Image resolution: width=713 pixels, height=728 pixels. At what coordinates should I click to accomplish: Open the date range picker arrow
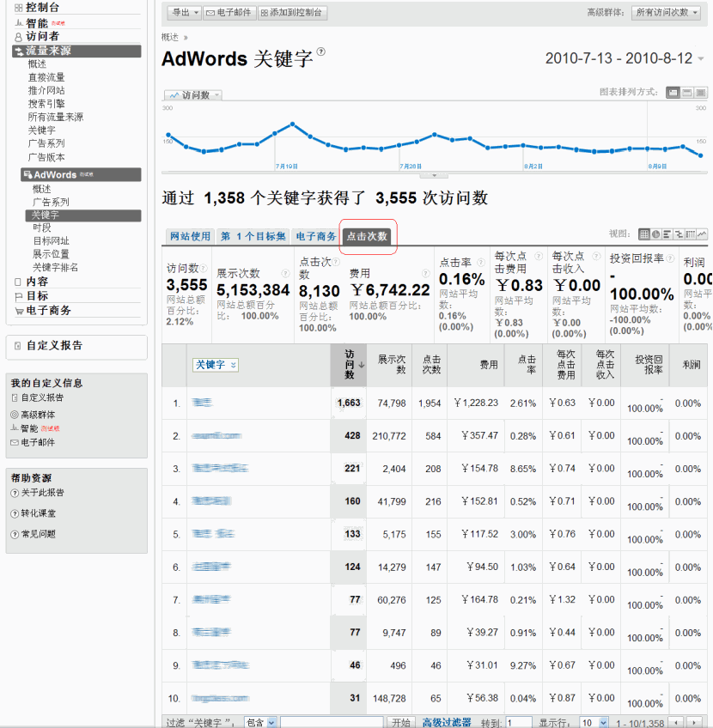(701, 59)
